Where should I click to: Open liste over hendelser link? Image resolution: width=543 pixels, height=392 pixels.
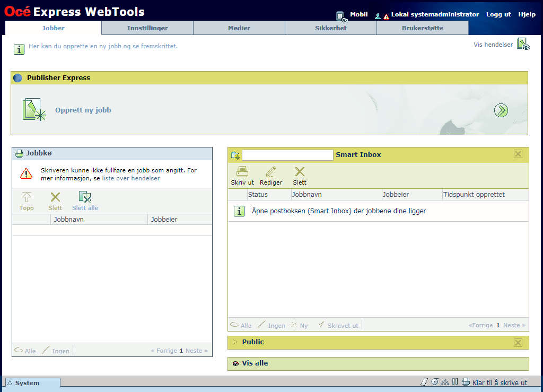pos(131,178)
